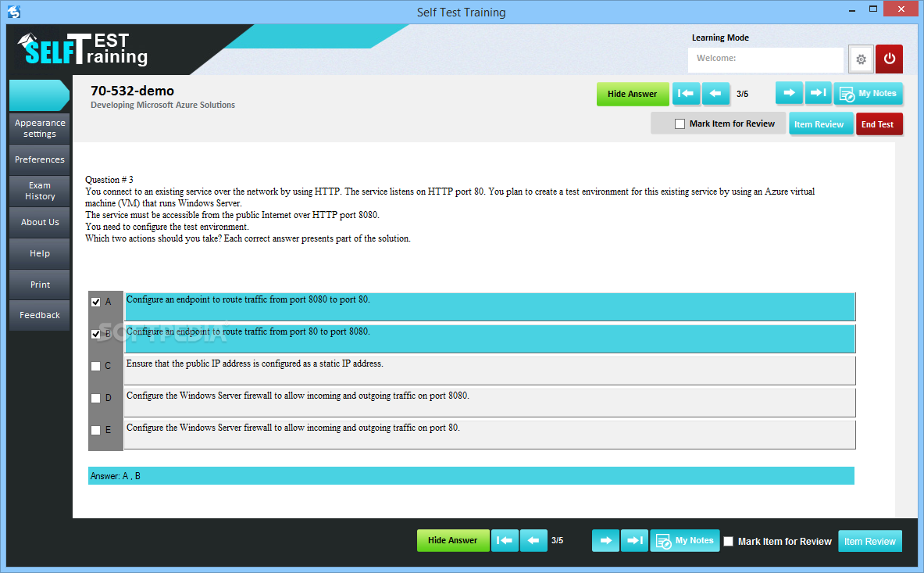Screen dimensions: 924x573
Task: Open My Notes from the bottom bar
Action: pos(685,541)
